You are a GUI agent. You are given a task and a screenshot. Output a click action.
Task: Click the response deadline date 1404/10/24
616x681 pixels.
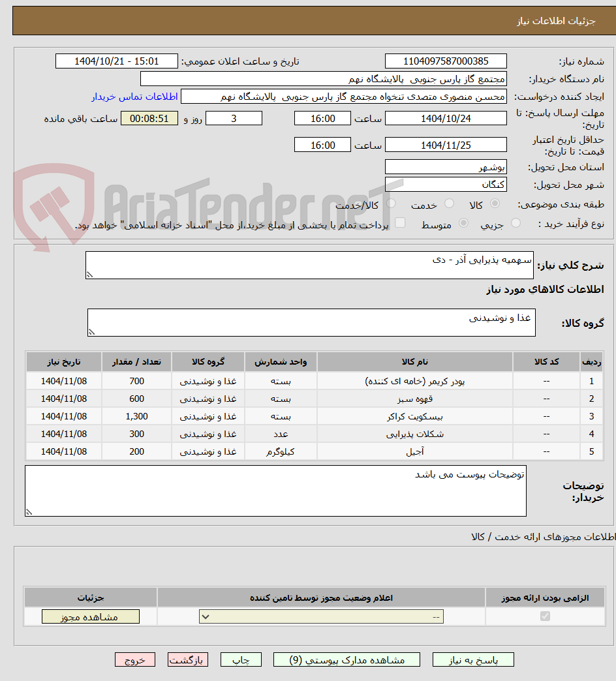(446, 118)
